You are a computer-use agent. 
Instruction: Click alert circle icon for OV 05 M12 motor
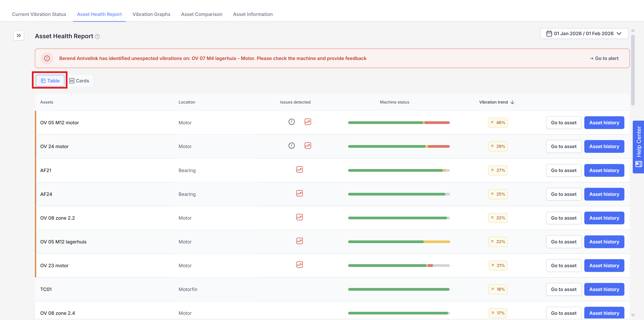291,122
